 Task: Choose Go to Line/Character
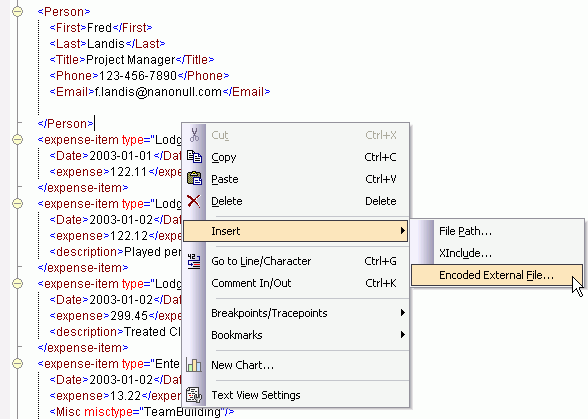point(296,261)
